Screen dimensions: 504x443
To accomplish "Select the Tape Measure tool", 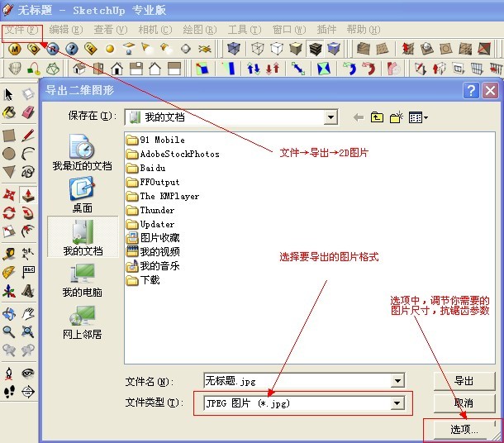I will point(9,254).
